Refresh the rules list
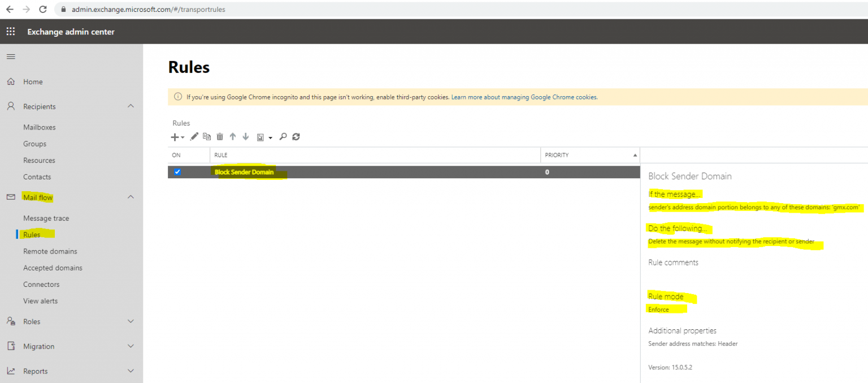The height and width of the screenshot is (383, 868). [x=296, y=136]
